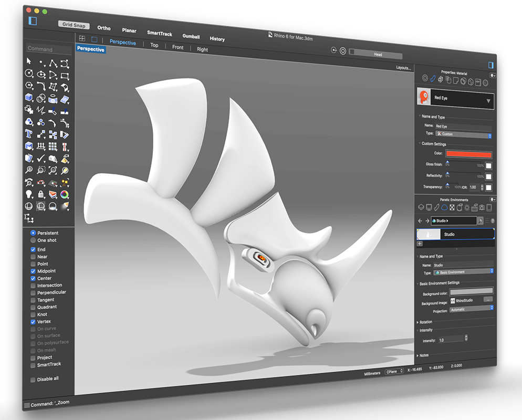The width and height of the screenshot is (522, 420).
Task: Open the color wheel tool
Action: 65,195
